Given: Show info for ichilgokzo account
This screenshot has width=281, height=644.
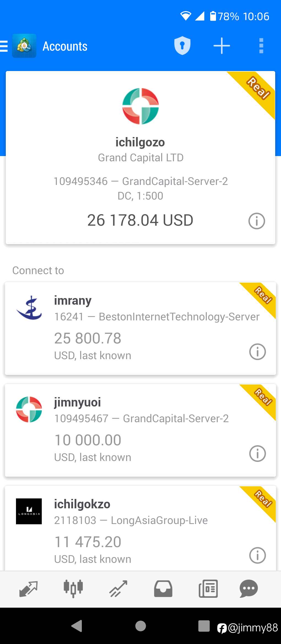Looking at the screenshot, I should [x=258, y=555].
